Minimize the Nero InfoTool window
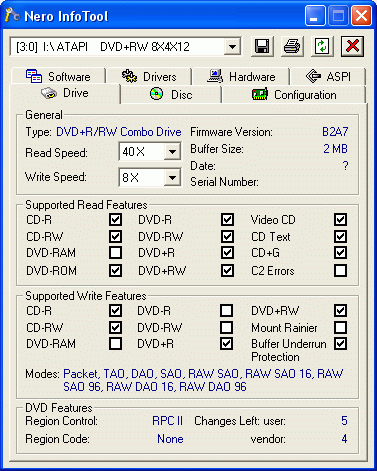Image resolution: width=377 pixels, height=471 pixels. [315, 15]
